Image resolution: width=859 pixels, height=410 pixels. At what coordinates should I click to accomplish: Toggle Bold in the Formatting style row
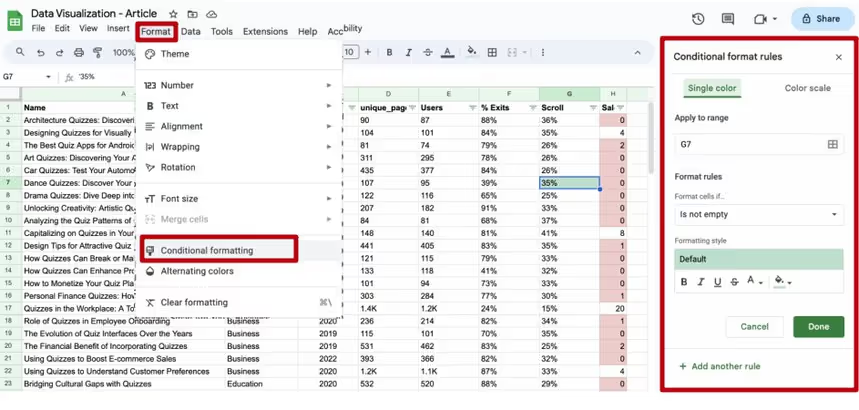point(684,282)
